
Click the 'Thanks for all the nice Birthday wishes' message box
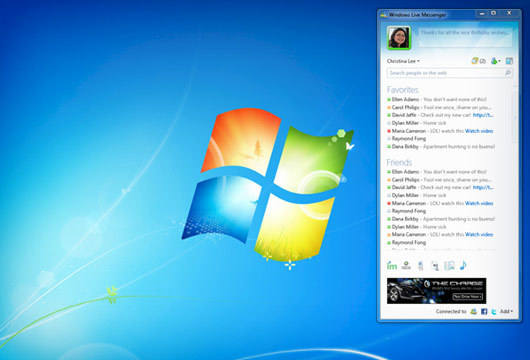point(465,37)
